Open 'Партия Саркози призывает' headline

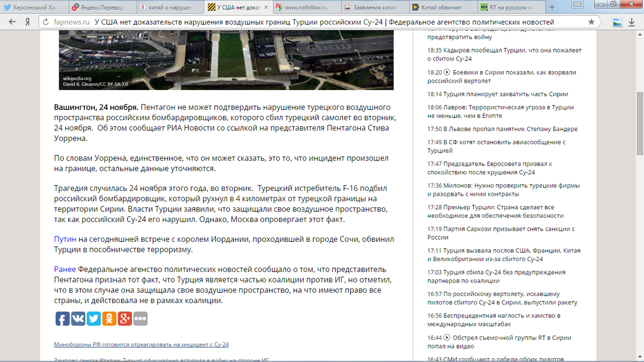(501, 233)
